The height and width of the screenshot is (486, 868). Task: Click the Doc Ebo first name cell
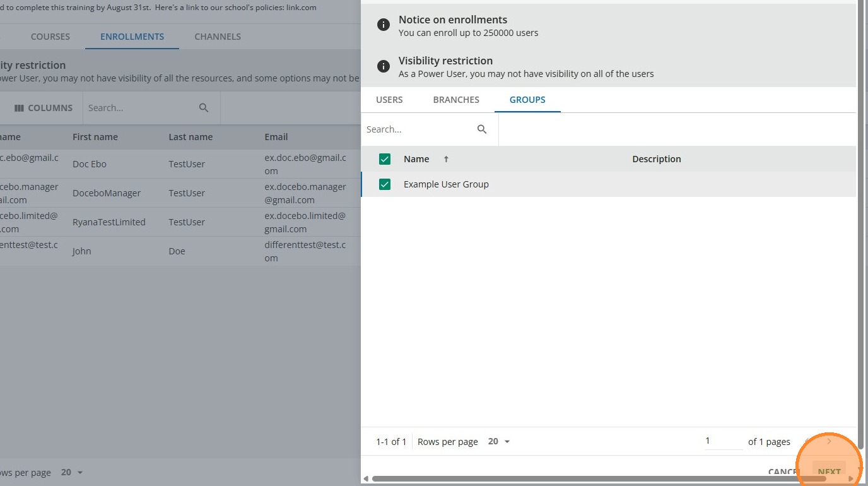point(90,164)
